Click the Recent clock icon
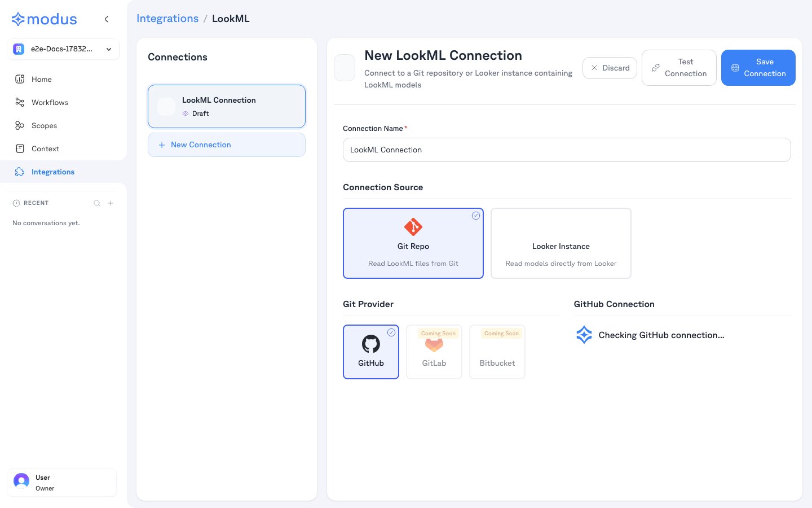The width and height of the screenshot is (812, 508). pyautogui.click(x=16, y=203)
